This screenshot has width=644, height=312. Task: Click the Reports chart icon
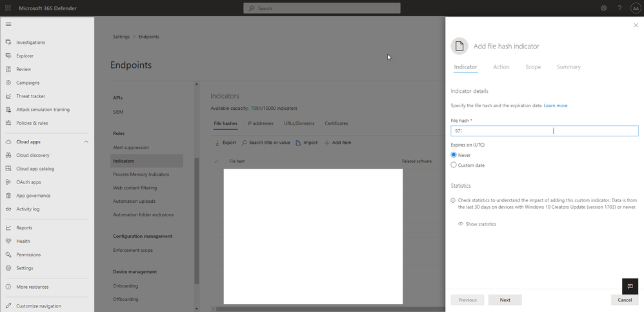pos(8,228)
